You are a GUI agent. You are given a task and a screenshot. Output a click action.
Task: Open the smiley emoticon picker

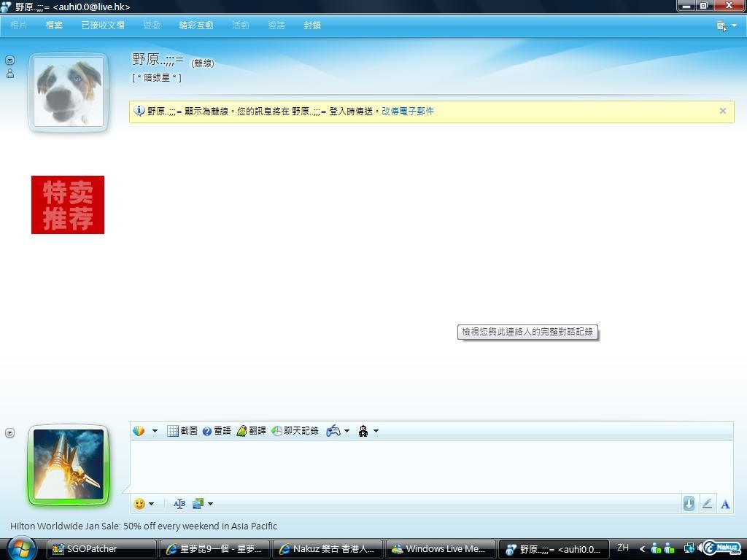pyautogui.click(x=139, y=504)
